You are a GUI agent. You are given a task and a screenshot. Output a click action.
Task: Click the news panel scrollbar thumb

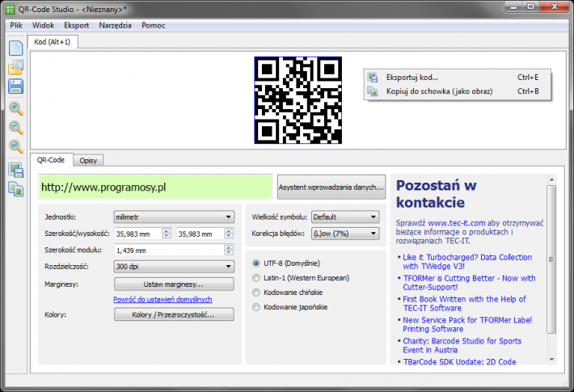(551, 259)
